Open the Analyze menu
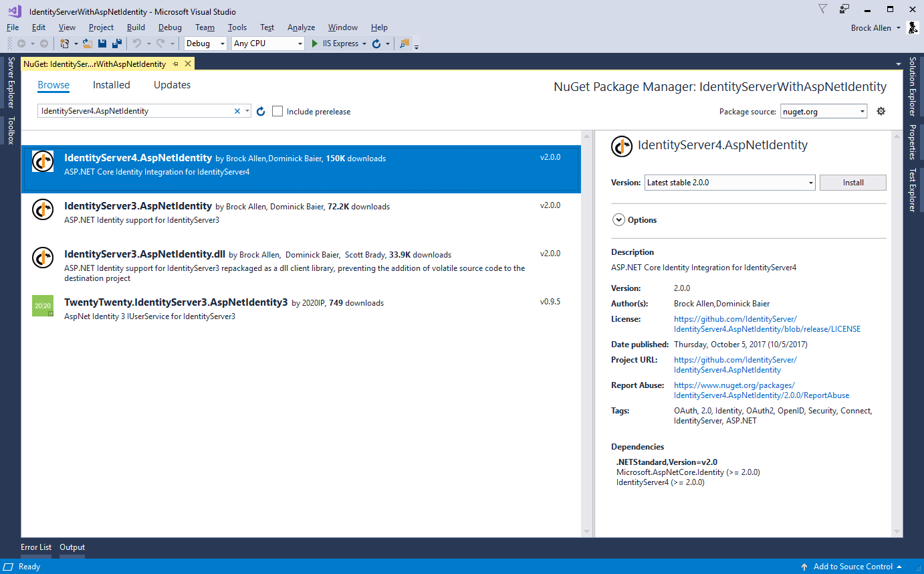Screen dimensions: 924x574 click(x=301, y=27)
